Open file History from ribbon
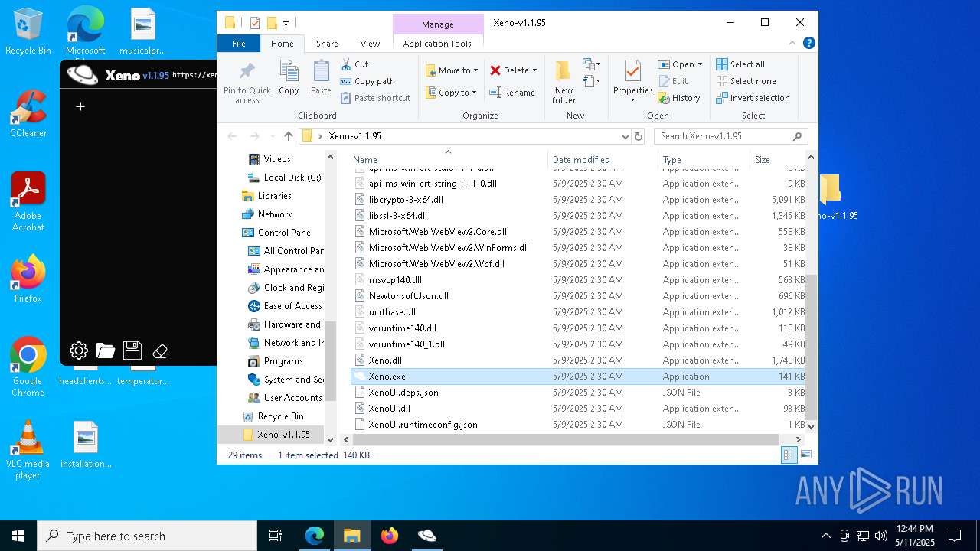 pos(679,98)
